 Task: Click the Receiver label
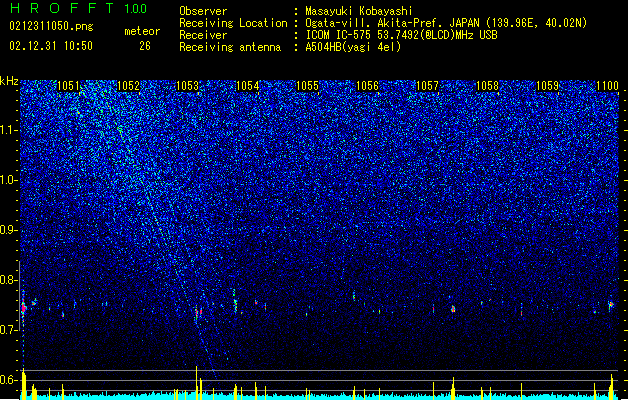coord(203,35)
